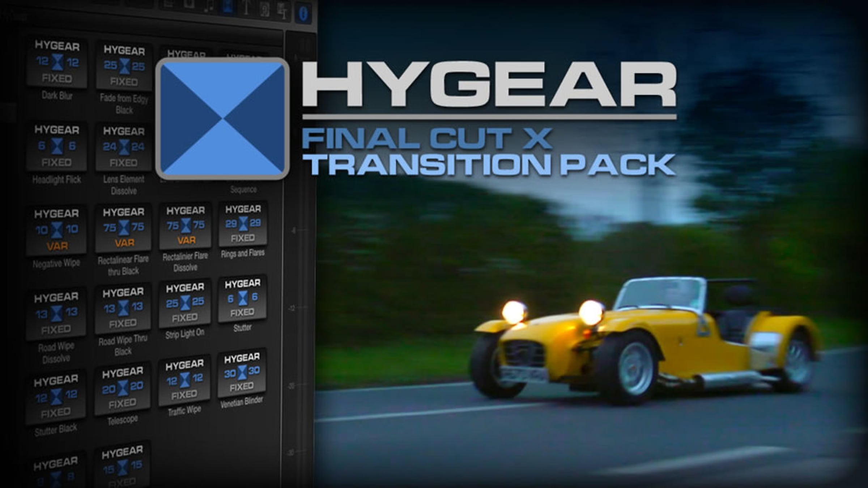
Task: Select the Dark Blur transition thumbnail
Action: pyautogui.click(x=57, y=63)
